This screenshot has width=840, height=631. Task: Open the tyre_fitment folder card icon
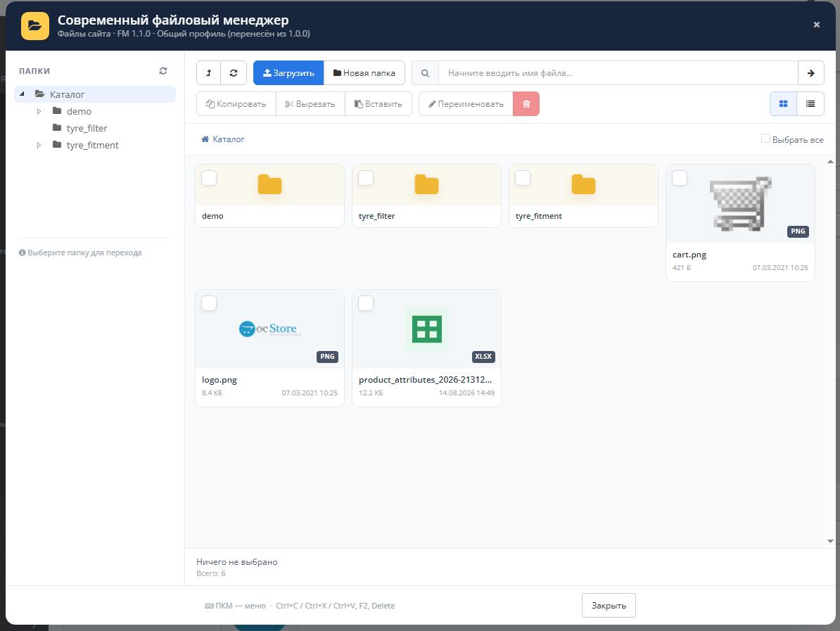click(583, 184)
